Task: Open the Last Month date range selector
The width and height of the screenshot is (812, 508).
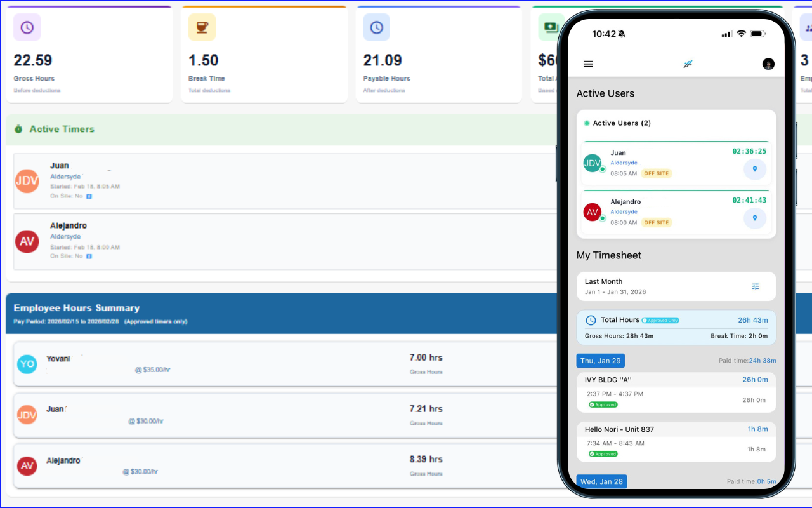Action: tap(634, 286)
